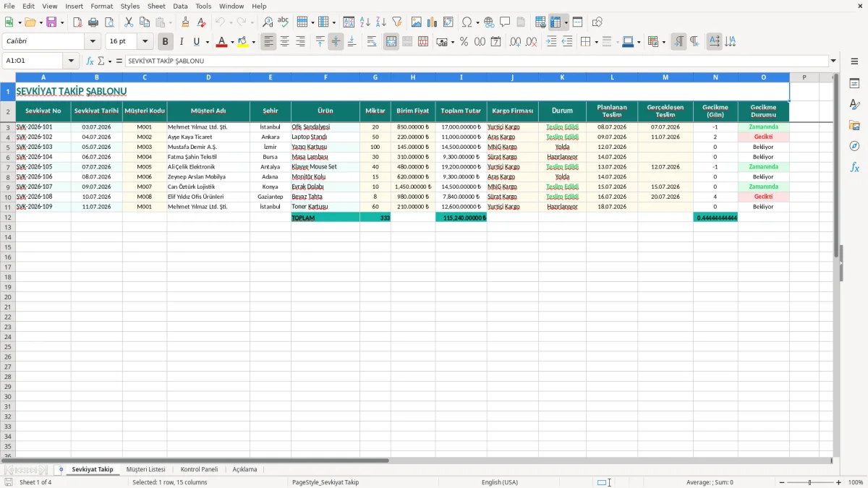Viewport: 868px width, 488px height.
Task: Click Sort Descending icon
Action: [x=380, y=22]
